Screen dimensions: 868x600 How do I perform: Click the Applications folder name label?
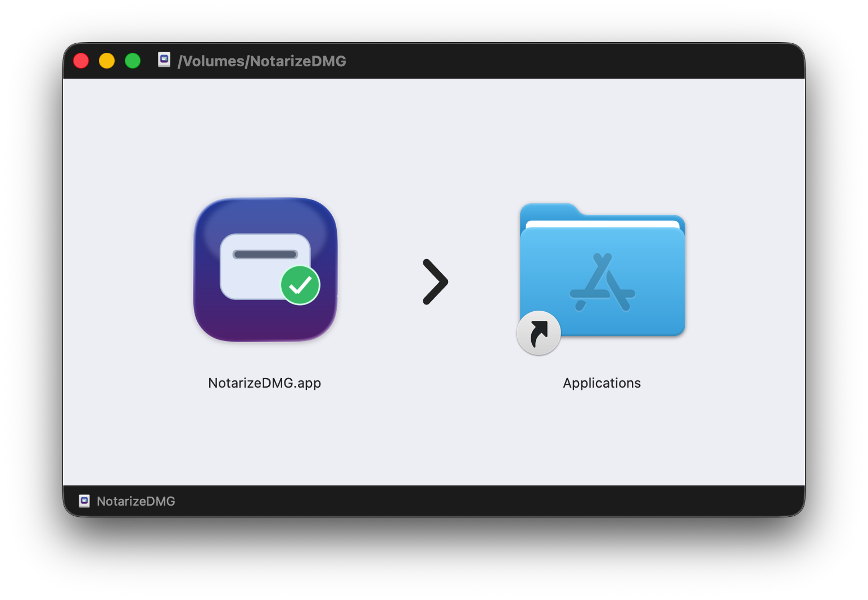click(x=602, y=383)
